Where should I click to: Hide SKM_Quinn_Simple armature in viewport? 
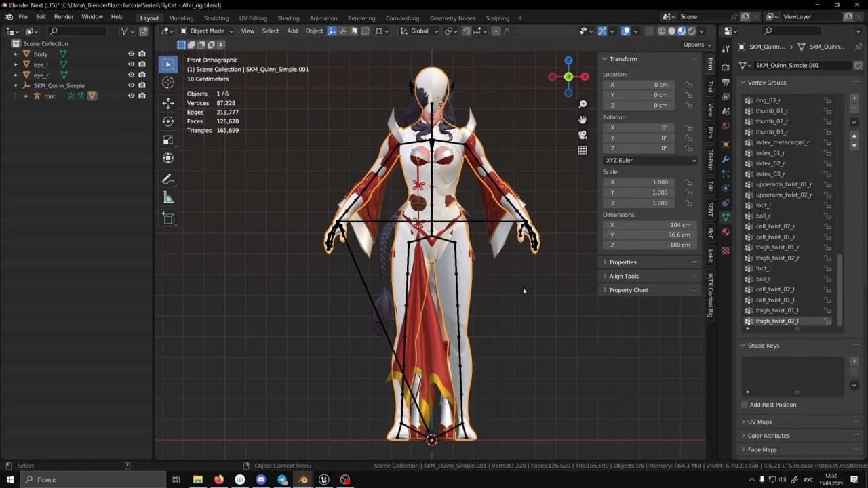pos(132,85)
